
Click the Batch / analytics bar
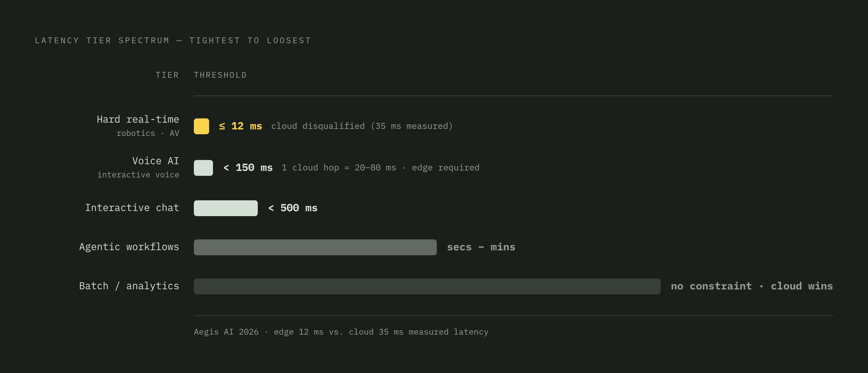pos(427,286)
